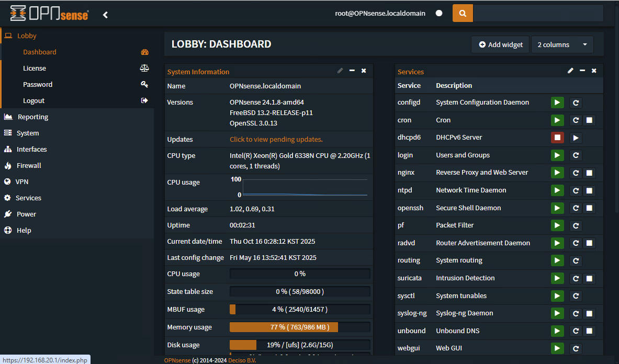Click the CPU usage graph
The height and width of the screenshot is (364, 619).
click(305, 187)
